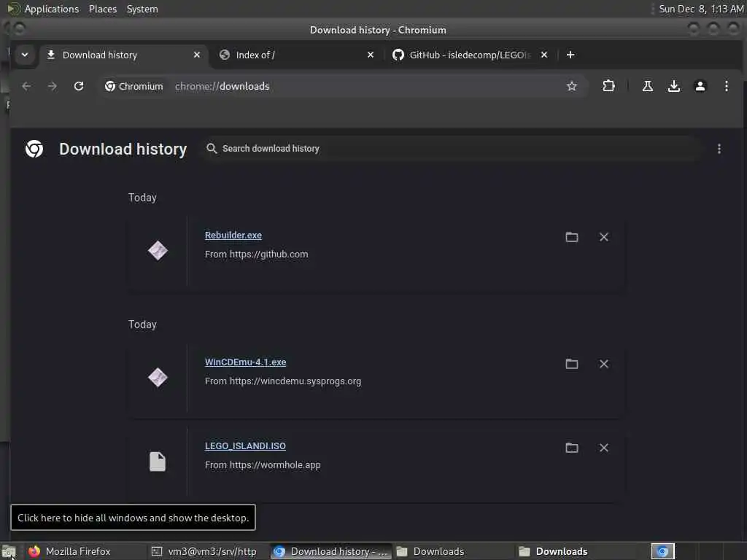Go forward using the forward arrow
This screenshot has height=560, width=747.
pyautogui.click(x=53, y=86)
